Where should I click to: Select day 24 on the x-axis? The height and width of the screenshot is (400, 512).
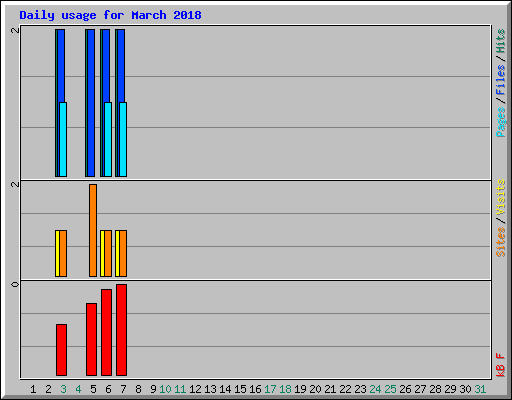click(375, 389)
